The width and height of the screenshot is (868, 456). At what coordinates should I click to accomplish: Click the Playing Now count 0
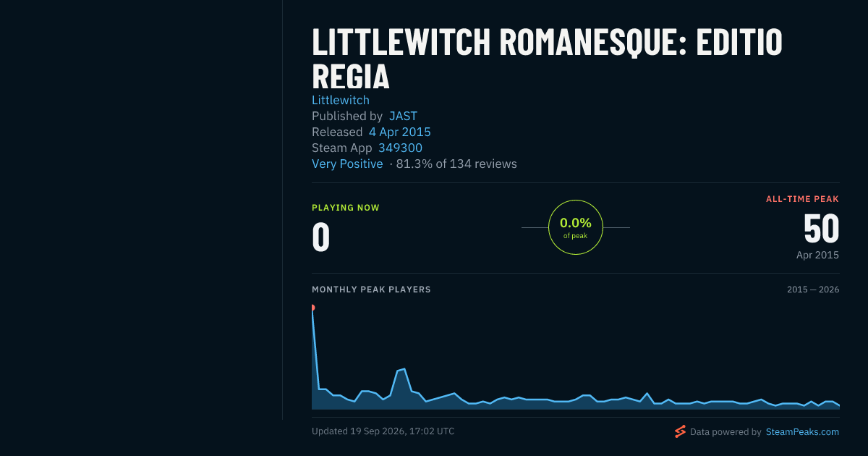point(320,237)
